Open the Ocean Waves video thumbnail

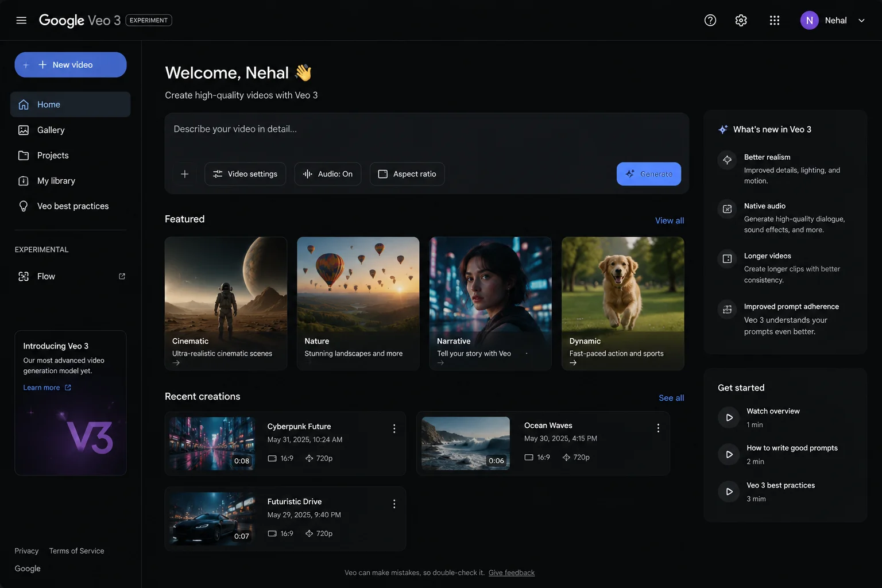(x=466, y=443)
